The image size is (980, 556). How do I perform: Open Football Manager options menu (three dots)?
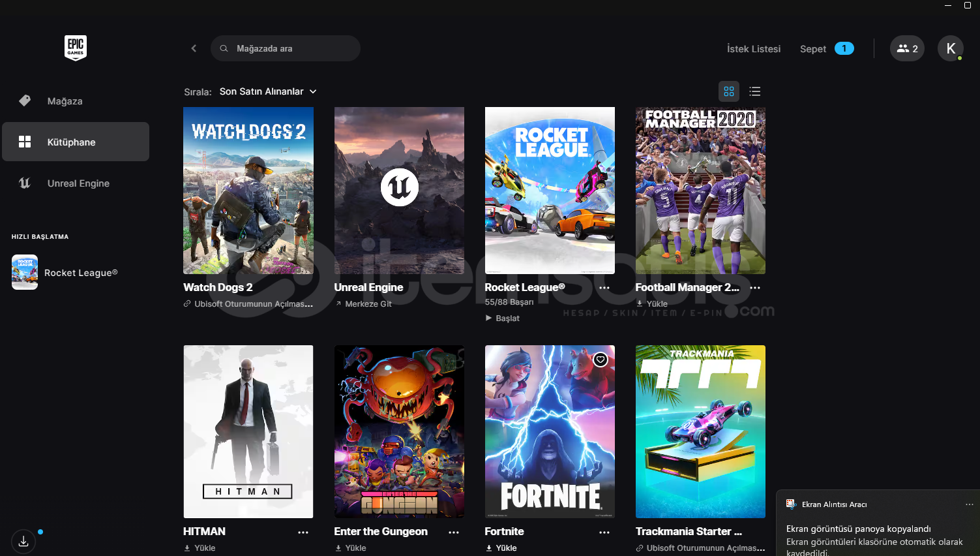[755, 288]
